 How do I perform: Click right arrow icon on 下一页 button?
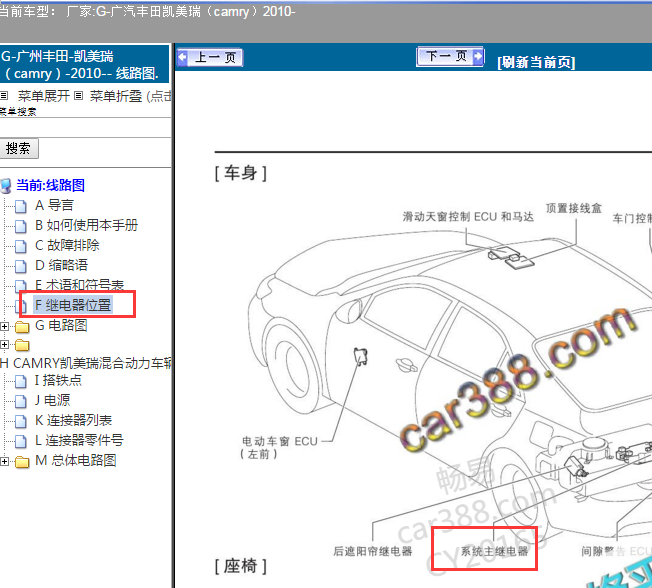click(478, 55)
